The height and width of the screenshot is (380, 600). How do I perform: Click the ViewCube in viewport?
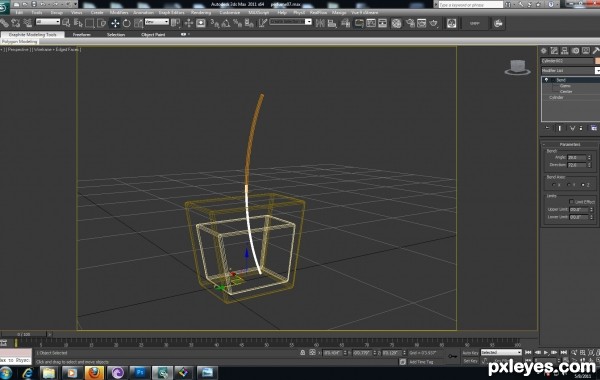point(518,67)
